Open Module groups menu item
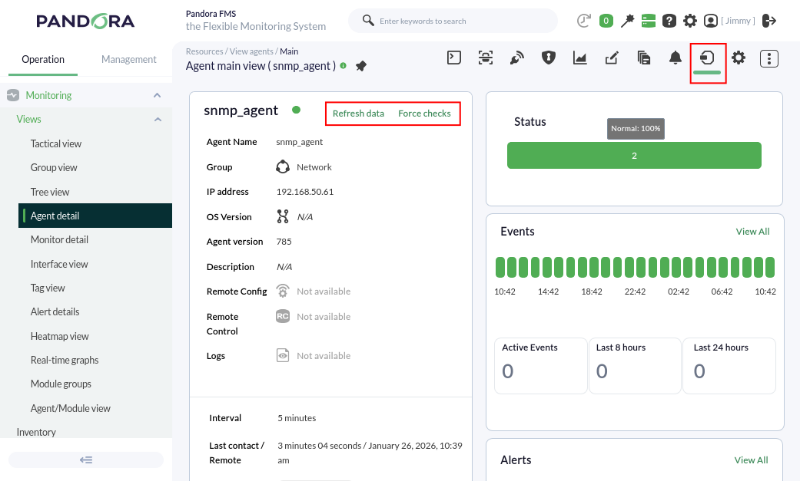The image size is (800, 481). point(61,384)
